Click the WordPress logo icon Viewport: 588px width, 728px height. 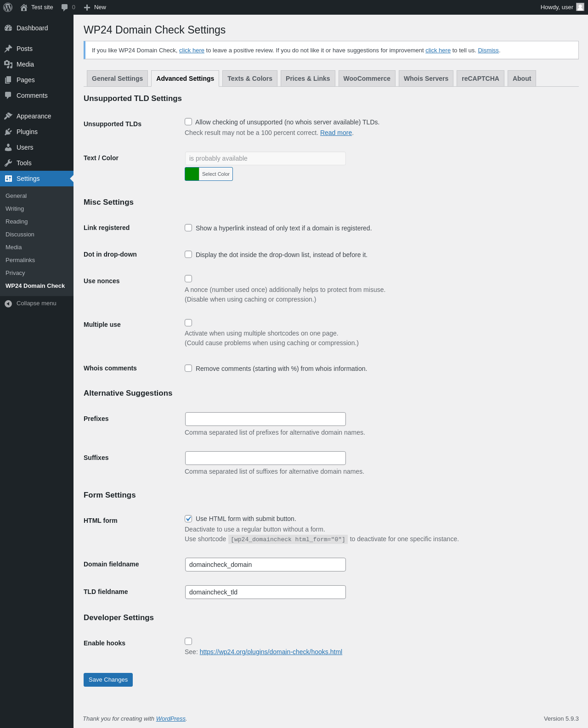[x=8, y=7]
